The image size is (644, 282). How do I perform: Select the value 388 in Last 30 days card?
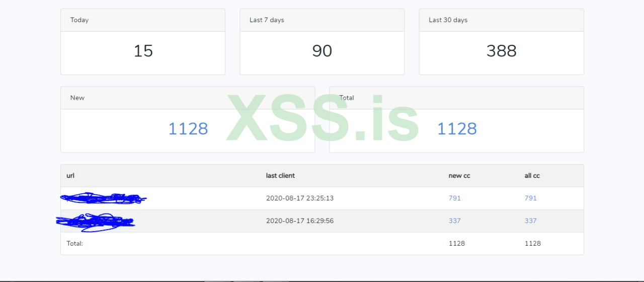[x=501, y=51]
